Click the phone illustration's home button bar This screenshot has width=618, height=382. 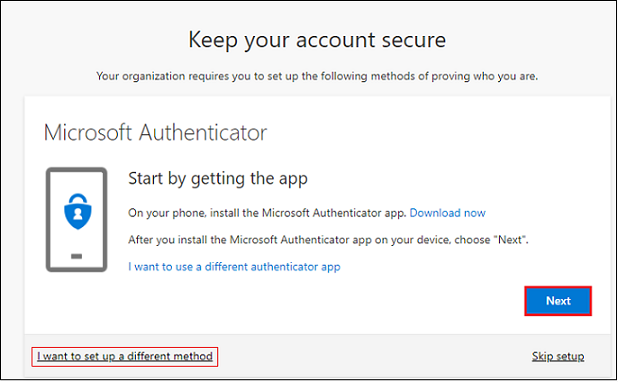tap(76, 256)
